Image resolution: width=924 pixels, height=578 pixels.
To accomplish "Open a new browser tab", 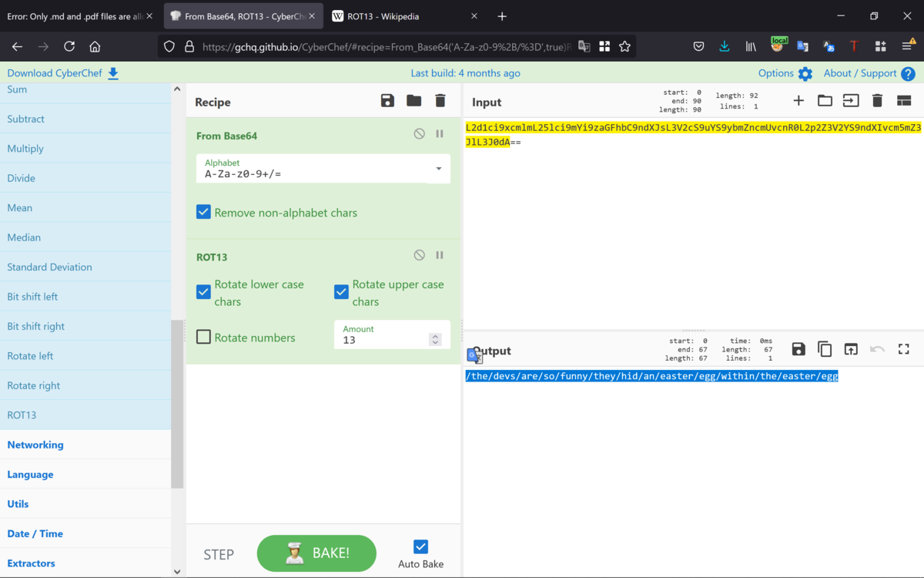I will click(502, 16).
